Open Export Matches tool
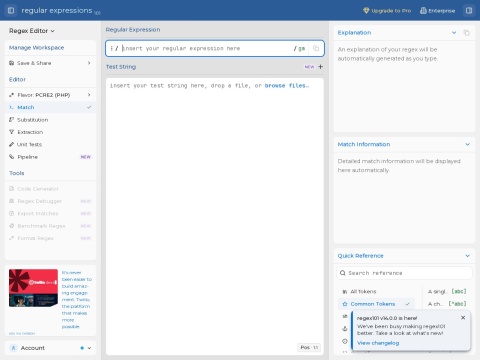The image size is (480, 360). pos(50,213)
